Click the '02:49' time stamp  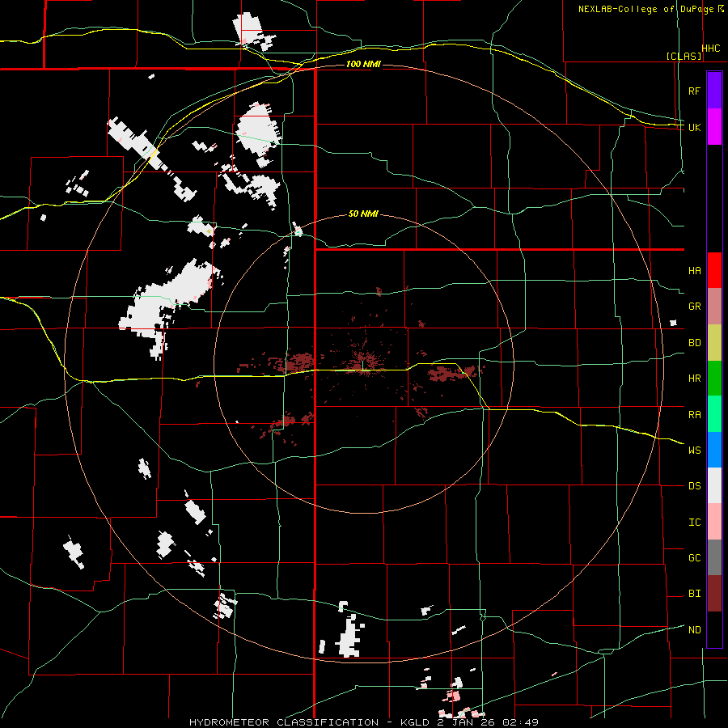click(522, 722)
